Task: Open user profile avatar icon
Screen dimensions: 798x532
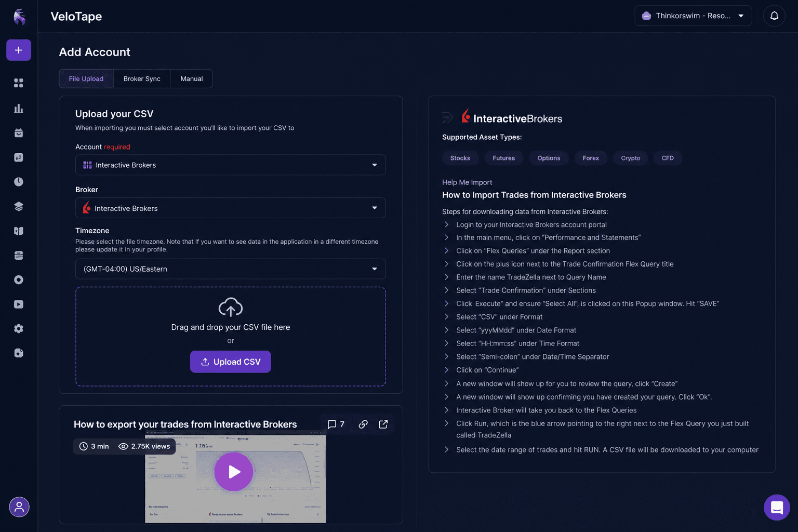Action: [x=19, y=507]
